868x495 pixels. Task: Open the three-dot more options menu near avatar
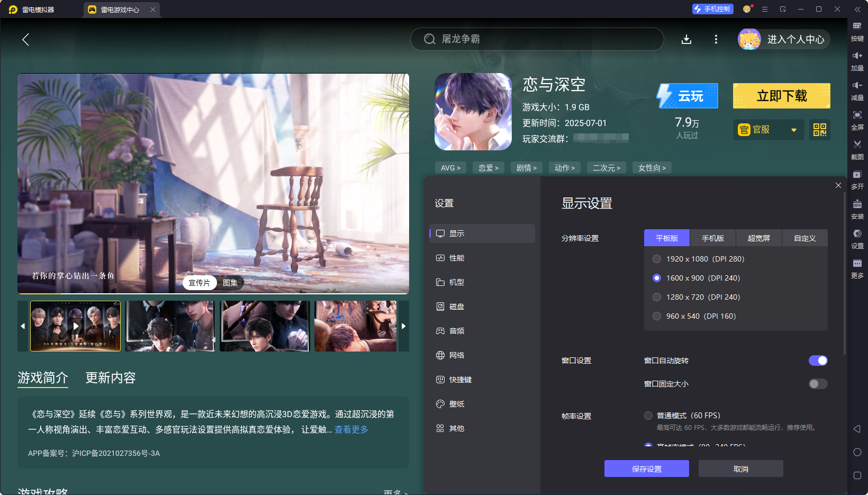click(716, 39)
